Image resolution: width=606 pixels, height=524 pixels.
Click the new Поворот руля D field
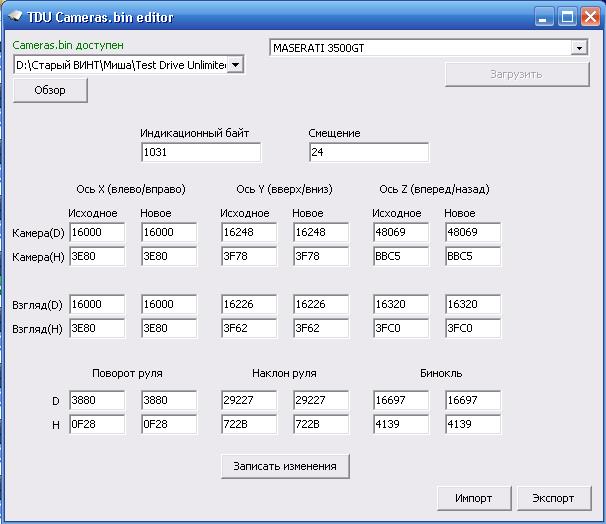click(x=169, y=400)
